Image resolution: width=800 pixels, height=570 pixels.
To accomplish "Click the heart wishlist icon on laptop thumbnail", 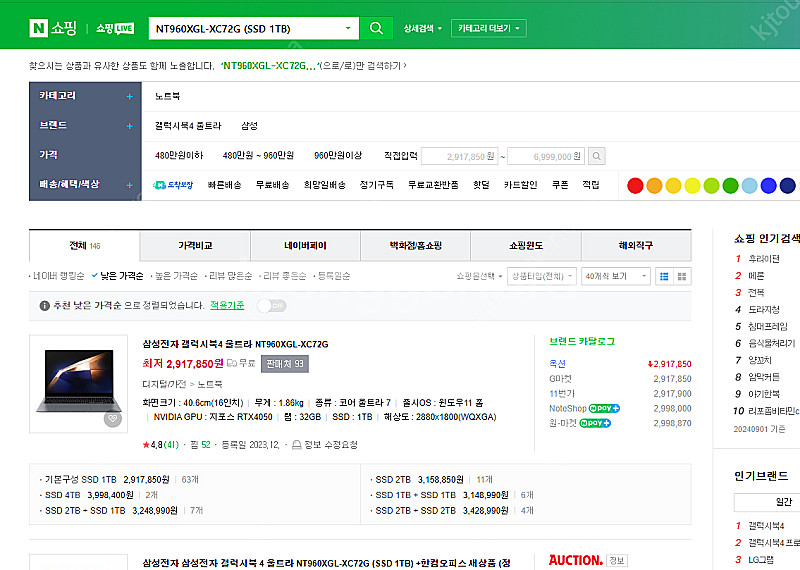I will click(x=112, y=418).
